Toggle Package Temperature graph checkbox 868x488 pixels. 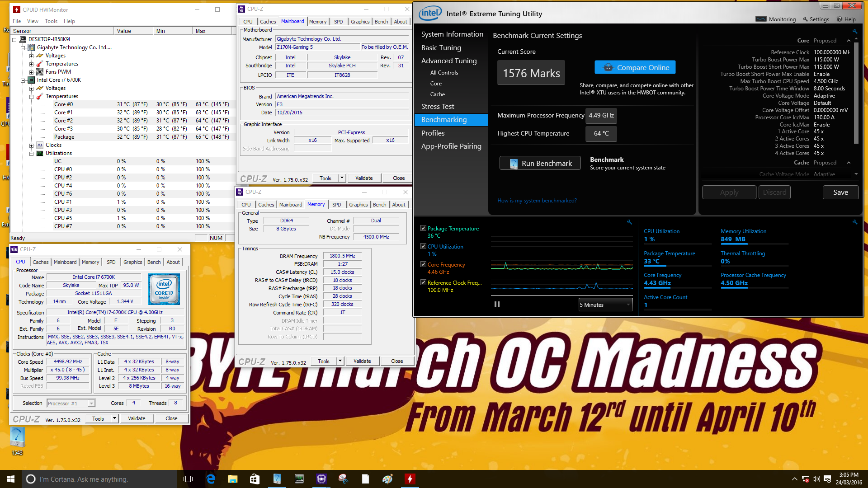(x=424, y=228)
